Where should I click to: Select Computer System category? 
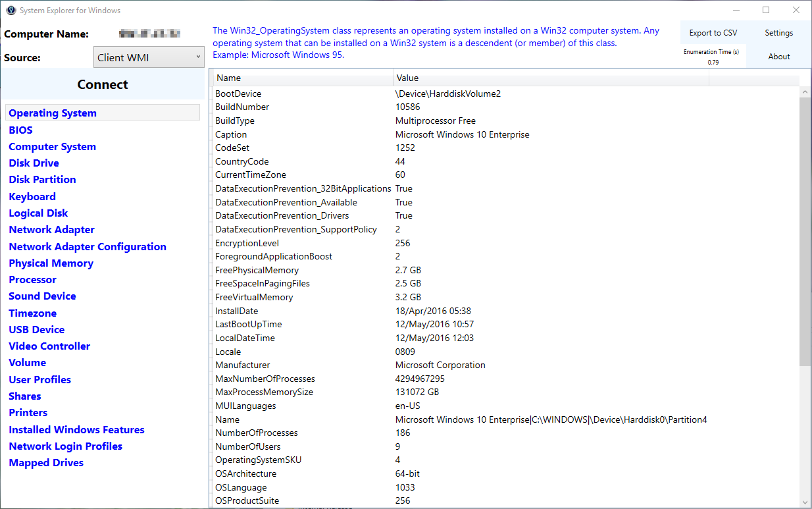[x=52, y=147]
